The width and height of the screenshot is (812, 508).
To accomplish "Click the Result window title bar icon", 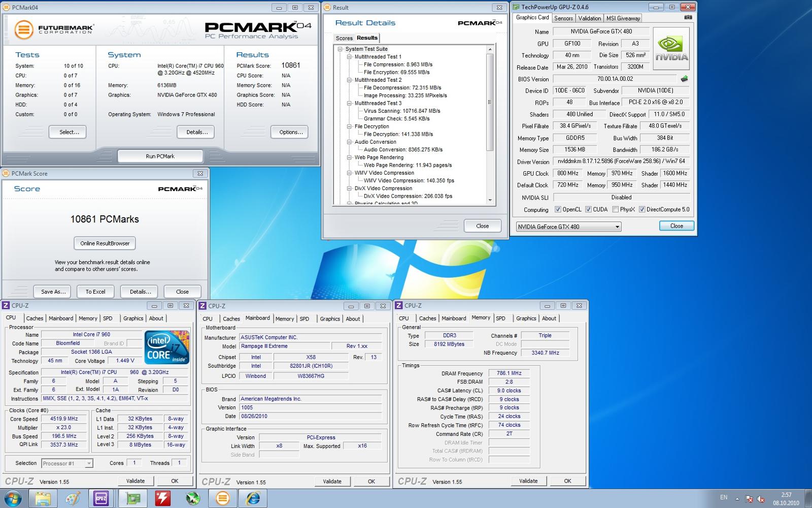I will [x=327, y=7].
